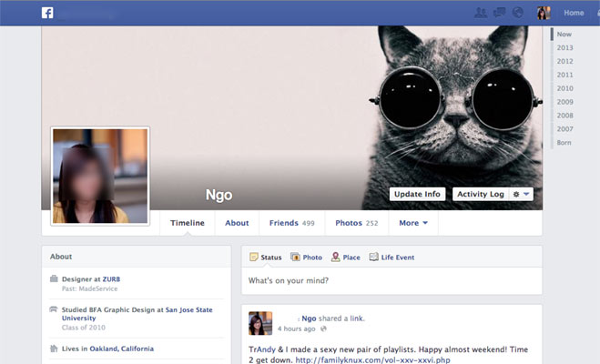Open messages icon in top bar
The height and width of the screenshot is (364, 600).
(x=499, y=13)
